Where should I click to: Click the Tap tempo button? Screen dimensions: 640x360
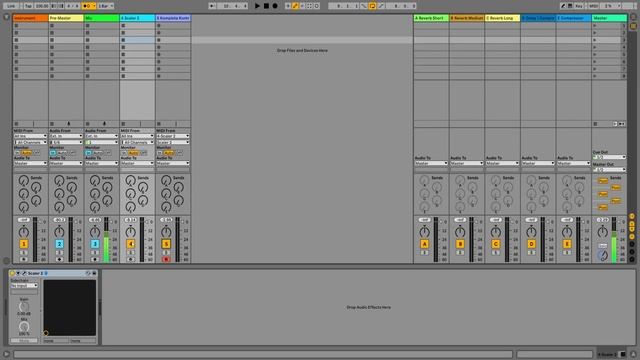click(x=28, y=6)
